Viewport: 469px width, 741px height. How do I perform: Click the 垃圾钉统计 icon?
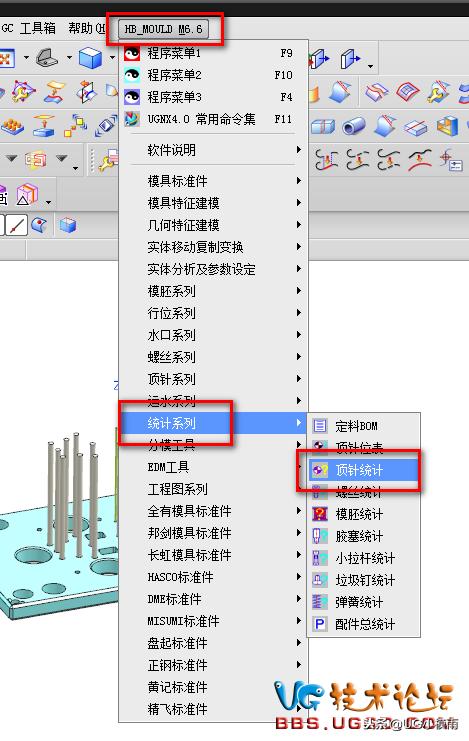320,580
